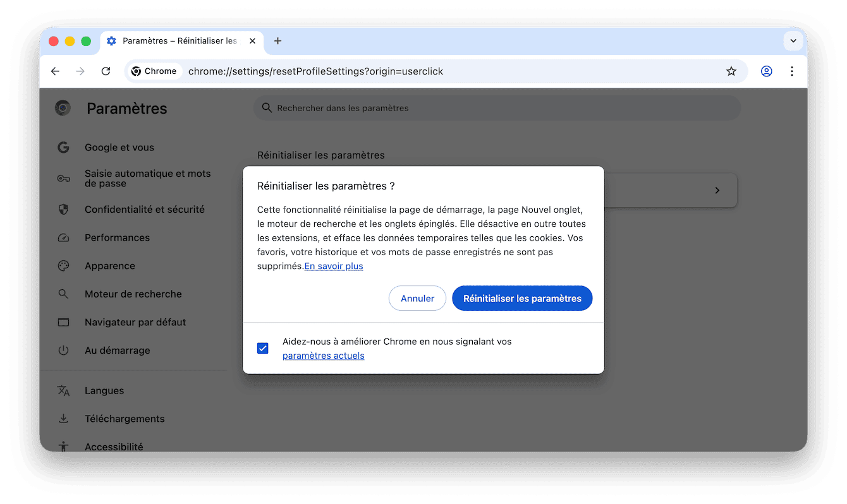Click inside the settings search field

point(497,108)
